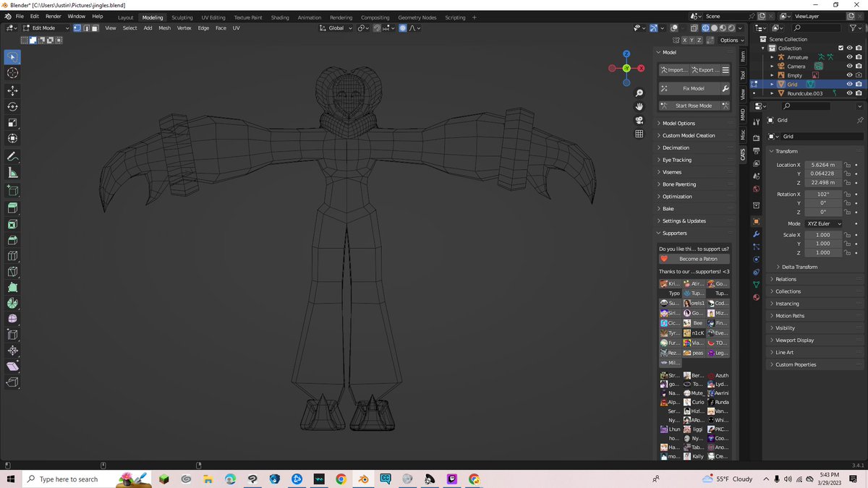Click the Fix Model settings wrench
The image size is (868, 488).
point(725,88)
